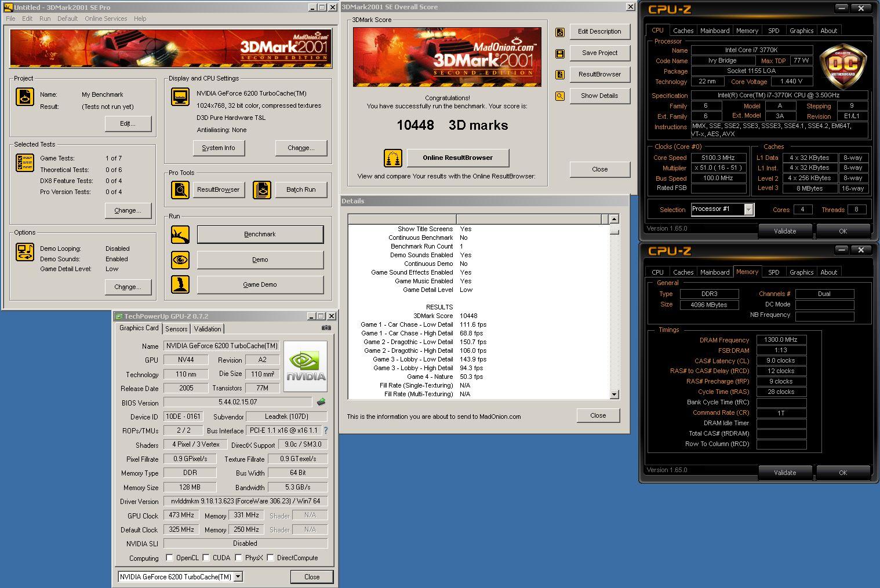Click the Details list scroll-down arrow
Viewport: 880px width, 588px height.
point(614,395)
